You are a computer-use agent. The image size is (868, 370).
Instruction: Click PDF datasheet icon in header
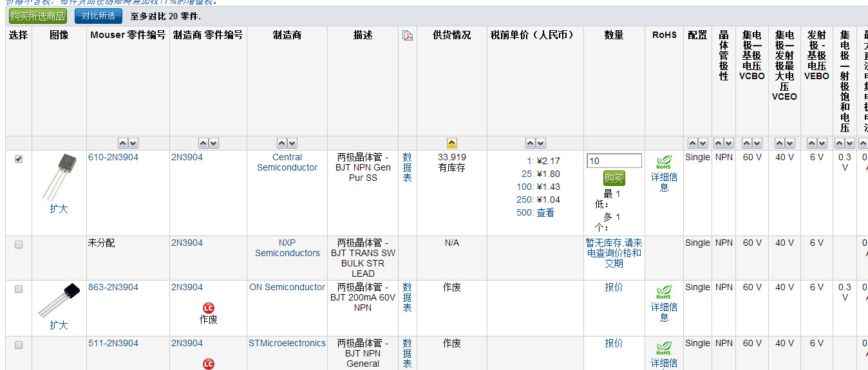click(x=407, y=35)
